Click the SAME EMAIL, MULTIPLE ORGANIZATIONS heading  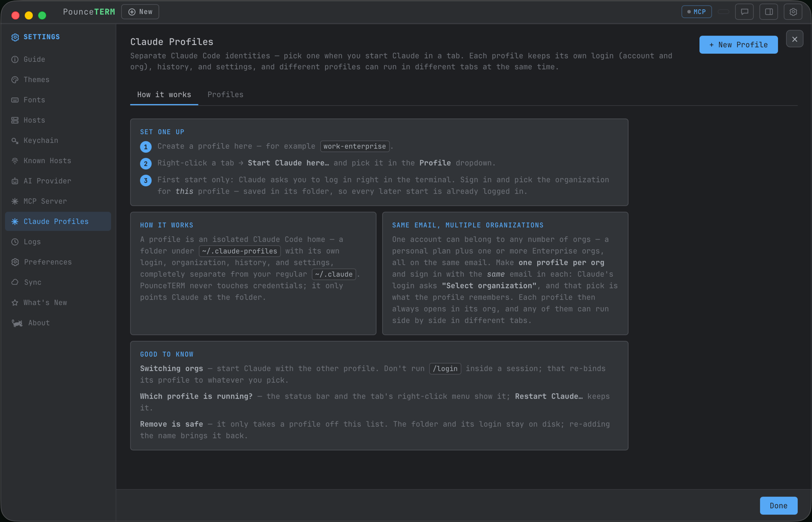(467, 225)
